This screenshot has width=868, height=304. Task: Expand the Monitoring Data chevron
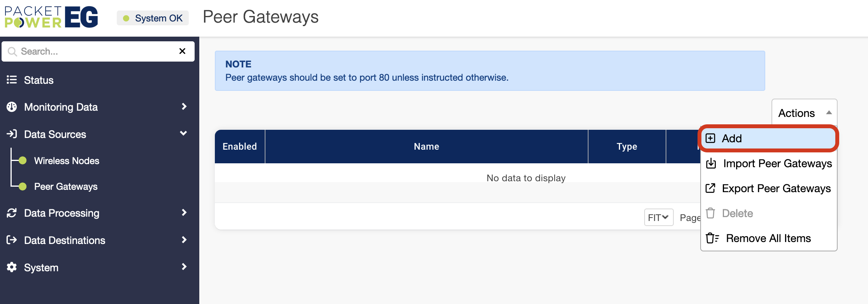[184, 106]
